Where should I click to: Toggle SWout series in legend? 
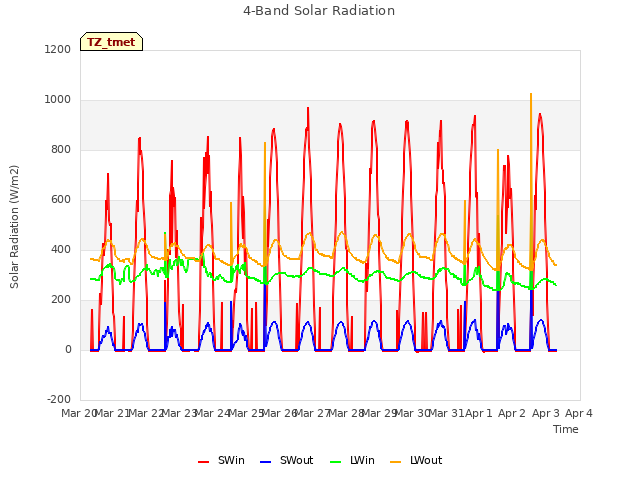tap(286, 460)
